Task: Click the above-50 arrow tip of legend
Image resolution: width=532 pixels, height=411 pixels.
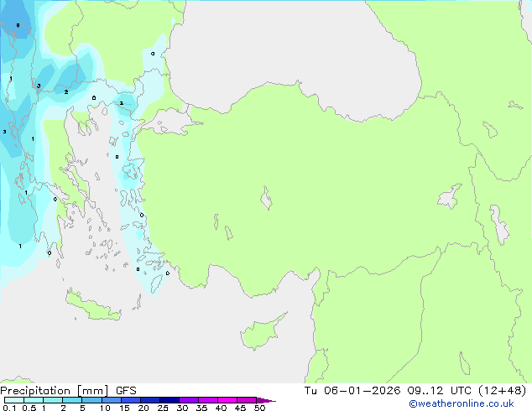Action: click(x=266, y=400)
